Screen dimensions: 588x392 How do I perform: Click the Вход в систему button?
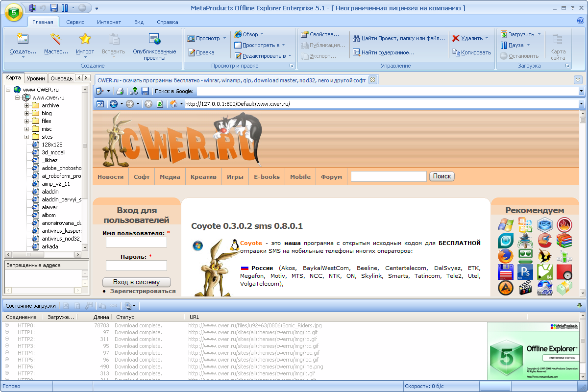point(137,282)
